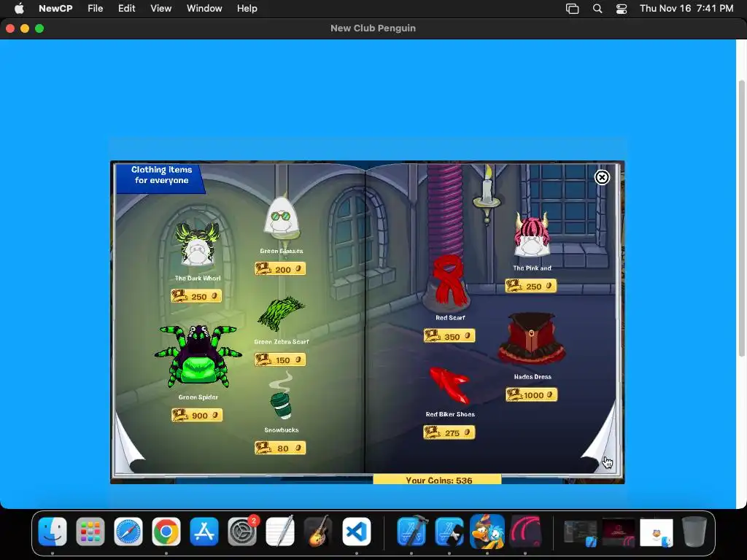747x560 pixels.
Task: Open Spotlight search in menu bar
Action: click(x=597, y=9)
